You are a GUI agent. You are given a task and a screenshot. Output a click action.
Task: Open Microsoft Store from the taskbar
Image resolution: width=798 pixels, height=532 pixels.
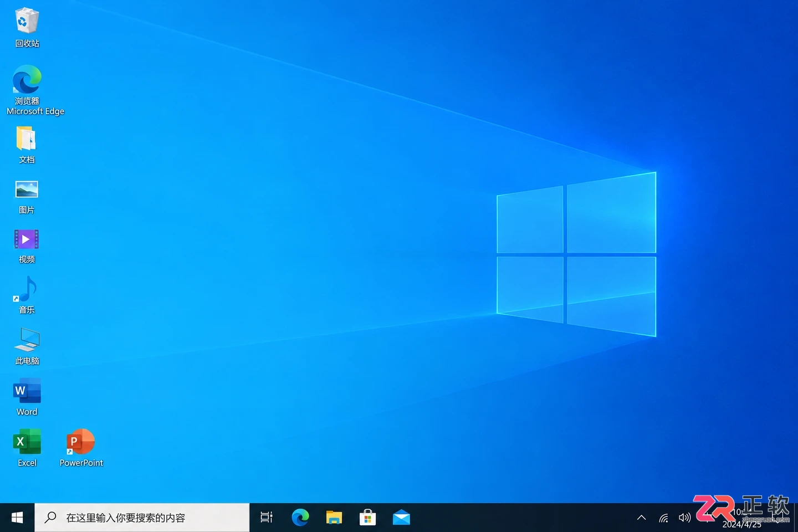point(367,518)
